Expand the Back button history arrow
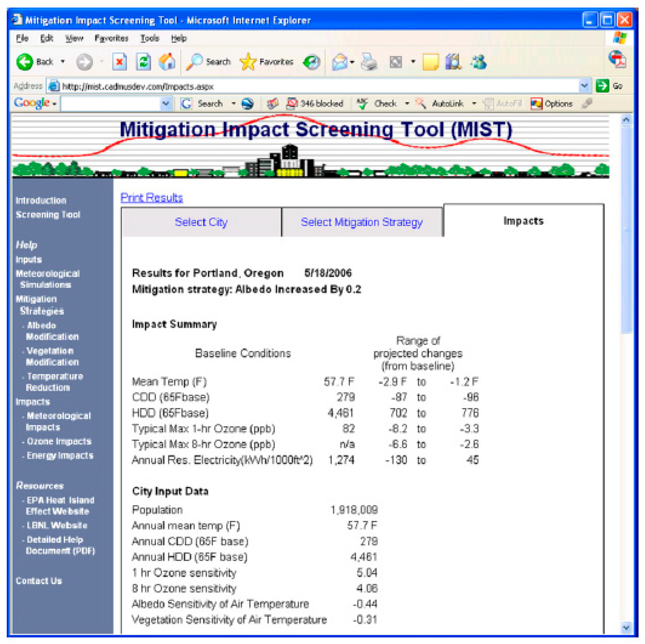Viewport: 645px width, 644px height. 62,62
